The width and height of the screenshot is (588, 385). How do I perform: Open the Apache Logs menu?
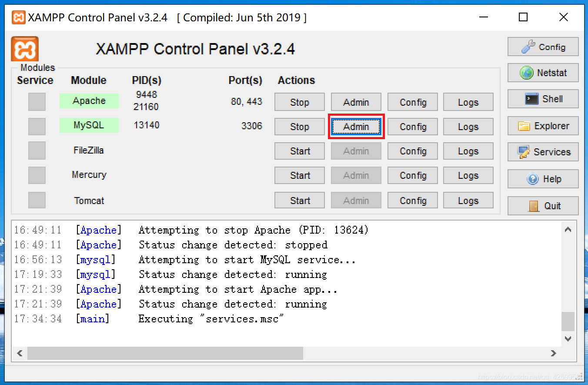click(468, 102)
